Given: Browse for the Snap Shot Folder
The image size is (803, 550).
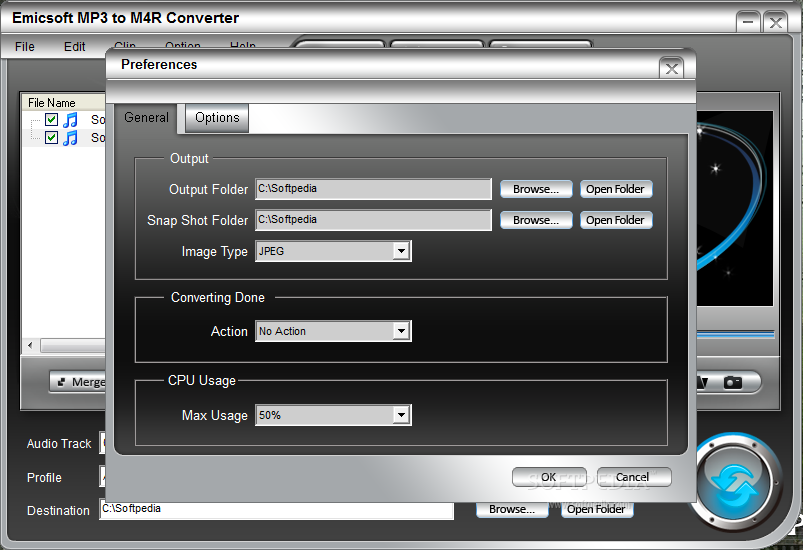Looking at the screenshot, I should [x=536, y=220].
